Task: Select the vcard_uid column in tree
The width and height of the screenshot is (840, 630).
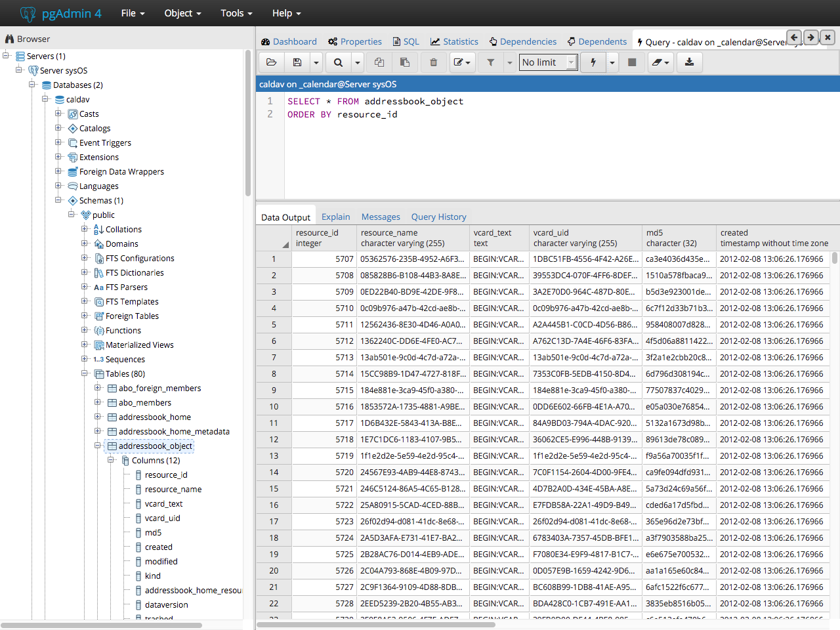Action: coord(162,518)
